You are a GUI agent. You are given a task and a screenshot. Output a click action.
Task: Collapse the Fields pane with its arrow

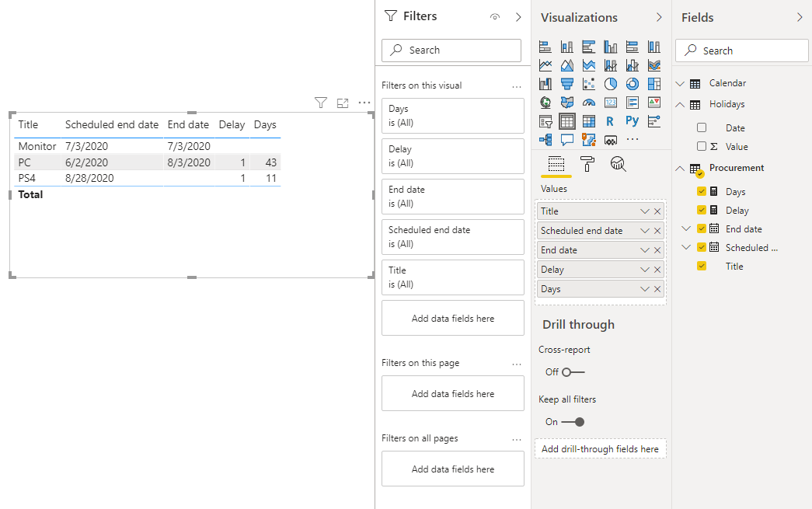(800, 17)
